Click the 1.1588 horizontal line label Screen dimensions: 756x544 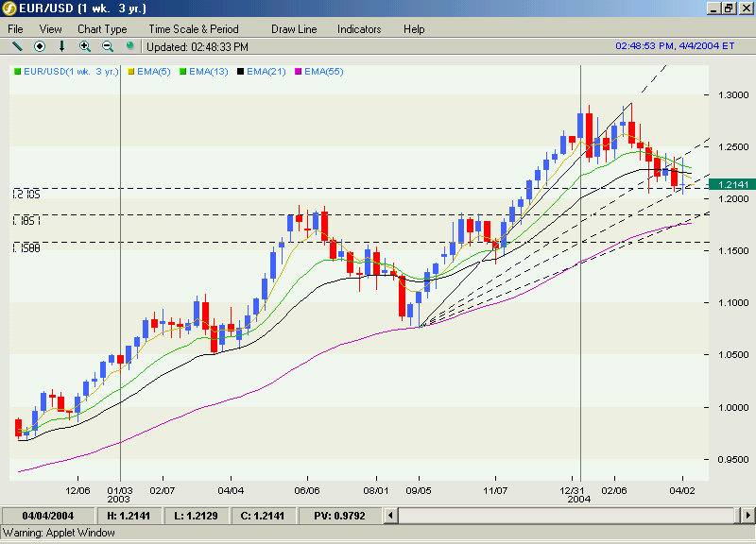(26, 248)
